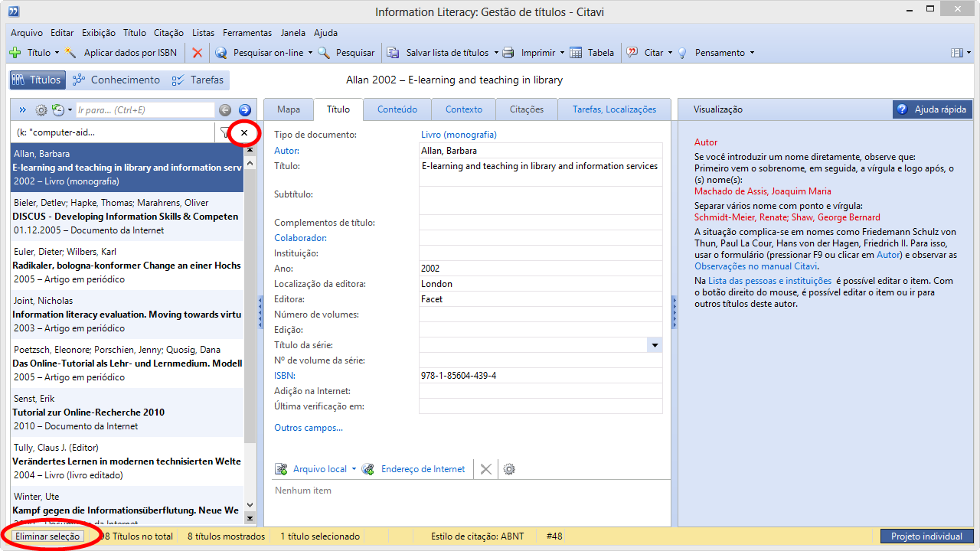
Task: Click the Citavi app icon in title bar
Action: tap(14, 11)
